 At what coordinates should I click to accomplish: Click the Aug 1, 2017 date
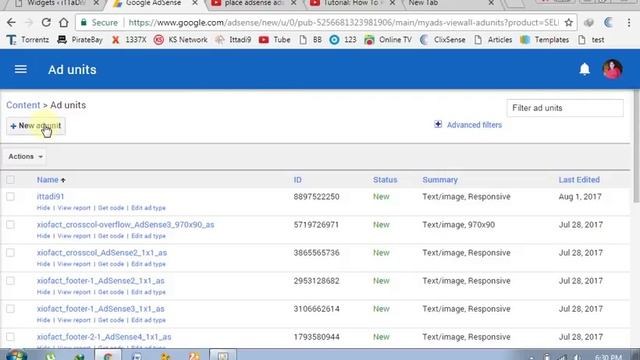580,196
